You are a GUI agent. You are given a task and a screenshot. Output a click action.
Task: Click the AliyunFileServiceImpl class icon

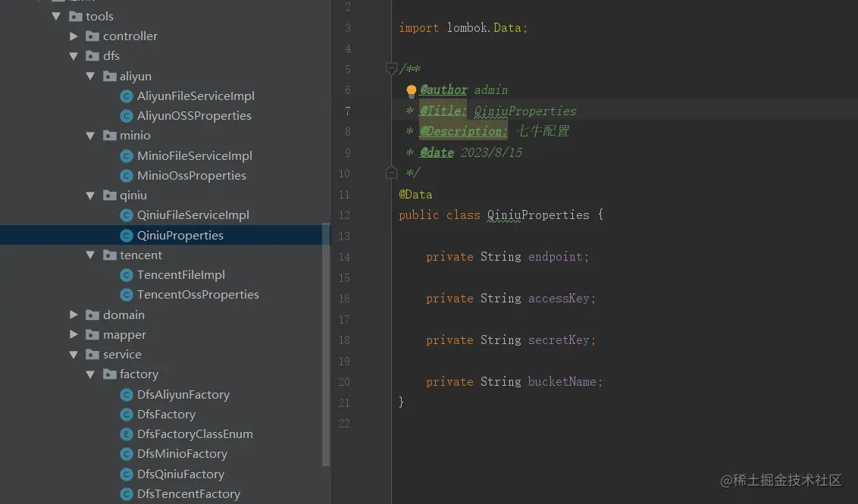click(x=127, y=96)
